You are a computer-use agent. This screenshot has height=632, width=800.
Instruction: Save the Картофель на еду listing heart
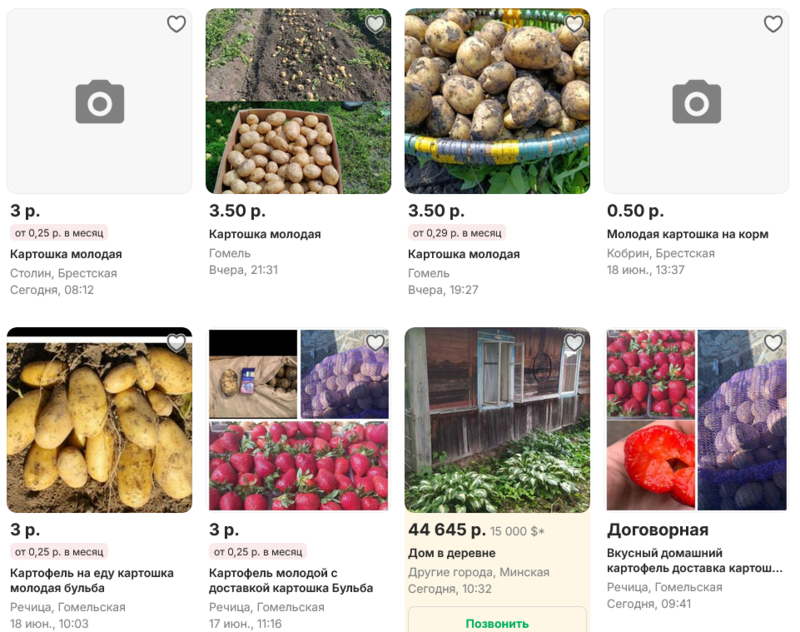[176, 343]
